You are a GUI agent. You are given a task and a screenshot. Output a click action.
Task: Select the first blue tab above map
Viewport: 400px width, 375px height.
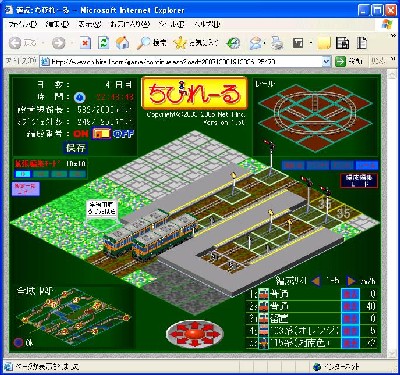[293, 165]
